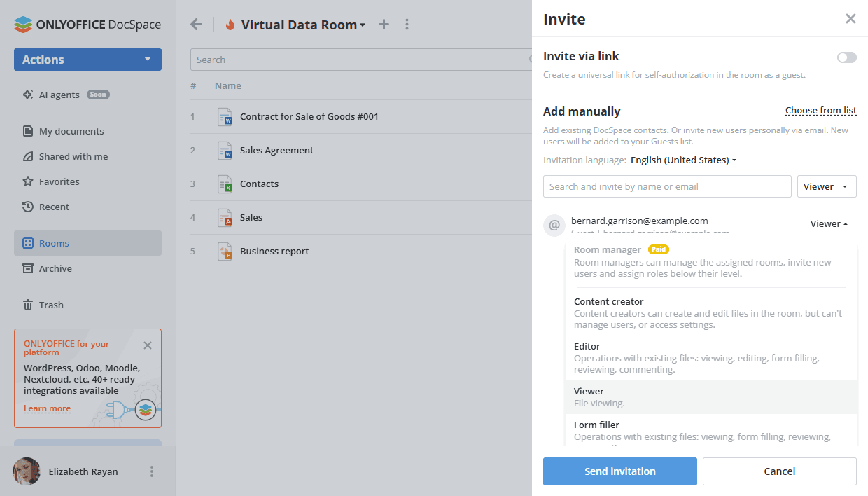The width and height of the screenshot is (868, 496).
Task: Open the room options three-dot menu
Action: pos(407,24)
